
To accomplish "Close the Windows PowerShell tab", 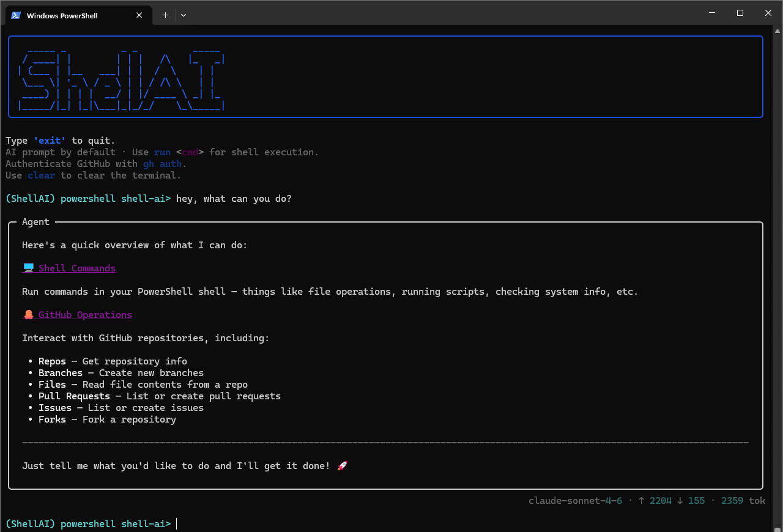I will pos(139,15).
